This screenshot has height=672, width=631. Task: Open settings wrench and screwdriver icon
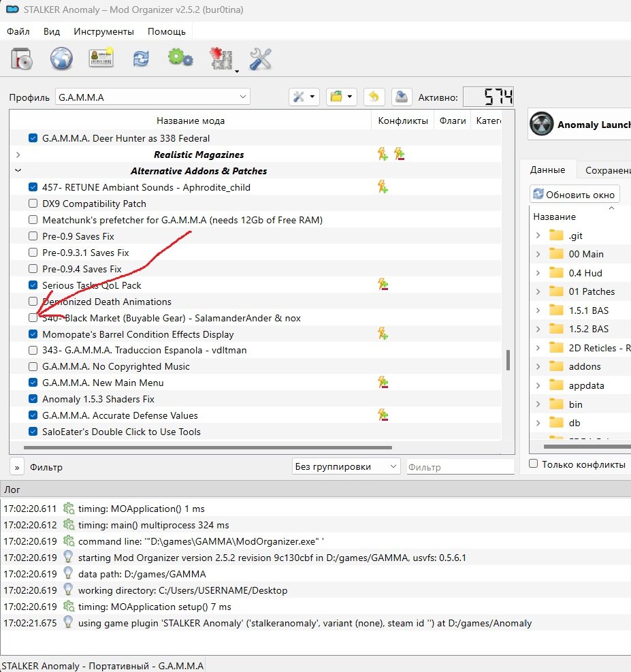(x=261, y=59)
